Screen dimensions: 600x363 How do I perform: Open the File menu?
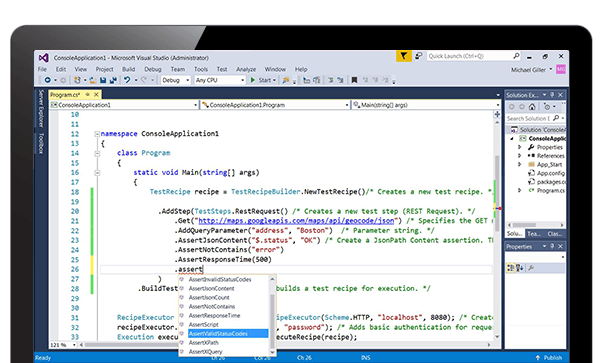pyautogui.click(x=42, y=69)
